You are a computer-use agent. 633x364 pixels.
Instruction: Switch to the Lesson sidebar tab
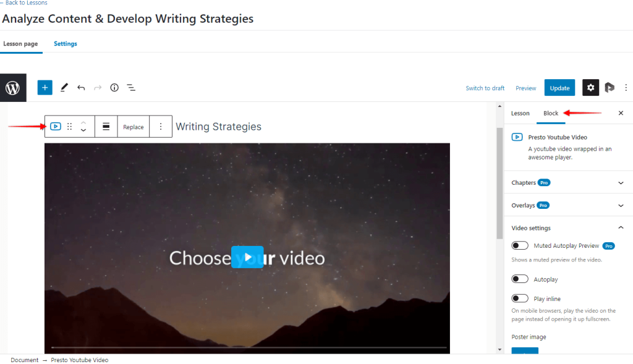click(x=520, y=113)
